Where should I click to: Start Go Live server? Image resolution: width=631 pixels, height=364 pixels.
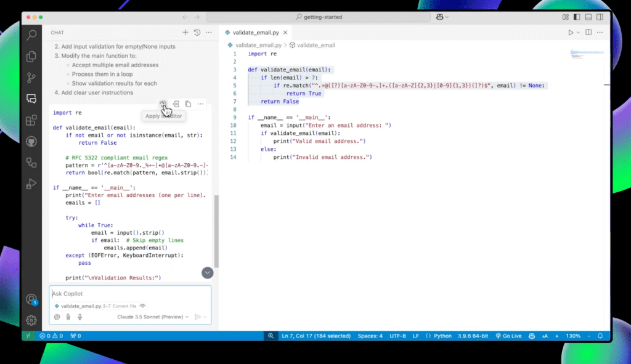[508, 336]
